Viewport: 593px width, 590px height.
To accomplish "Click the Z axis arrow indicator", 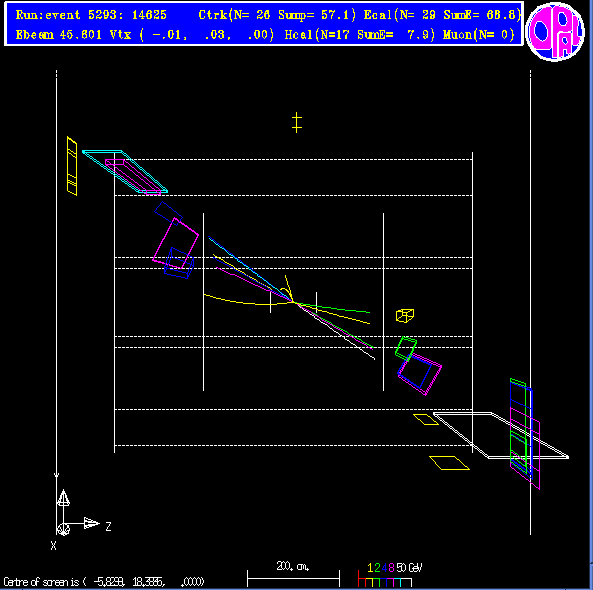I will click(92, 523).
